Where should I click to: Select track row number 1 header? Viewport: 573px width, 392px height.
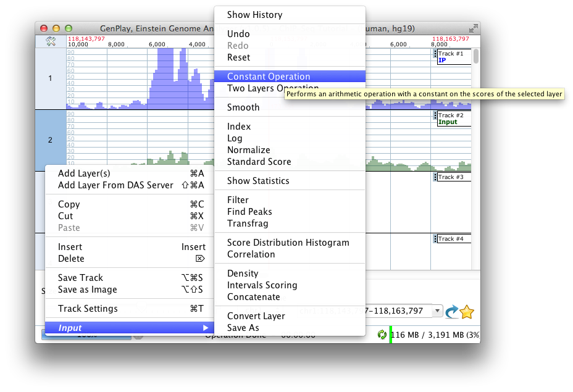pos(51,78)
